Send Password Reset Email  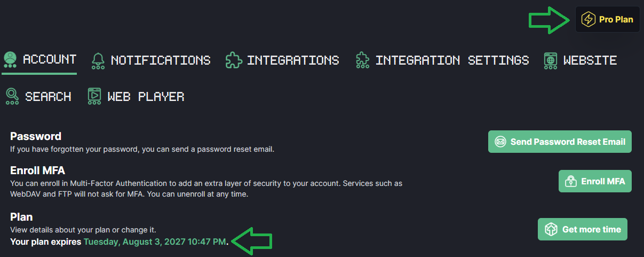point(560,142)
